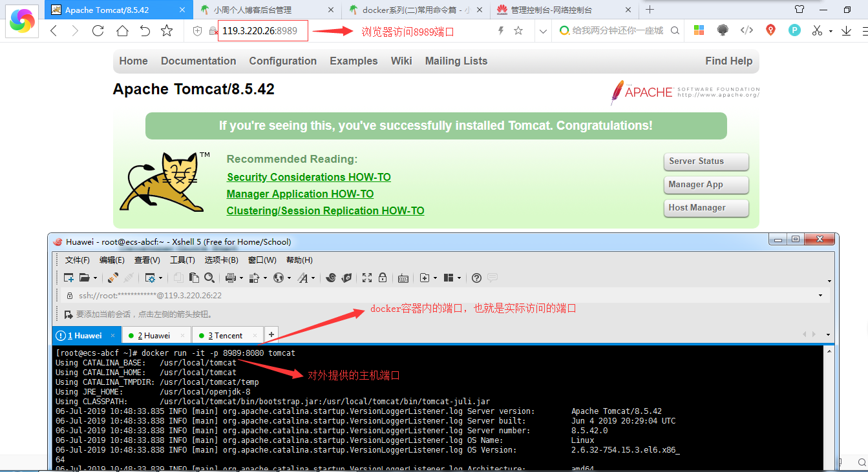Click the search magnifier in browser search box
Viewport: 868px width, 472px height.
[x=675, y=30]
